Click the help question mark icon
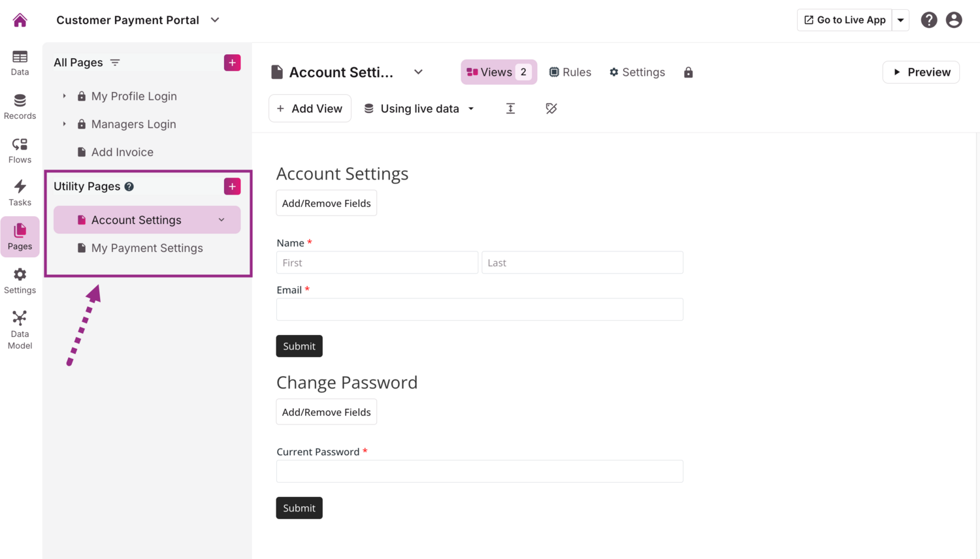Screen dimensions: 980x559 [x=928, y=20]
